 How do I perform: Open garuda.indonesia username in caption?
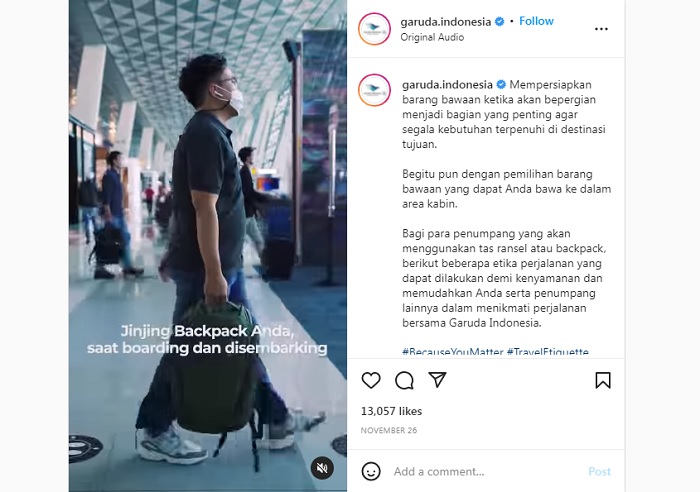(447, 85)
